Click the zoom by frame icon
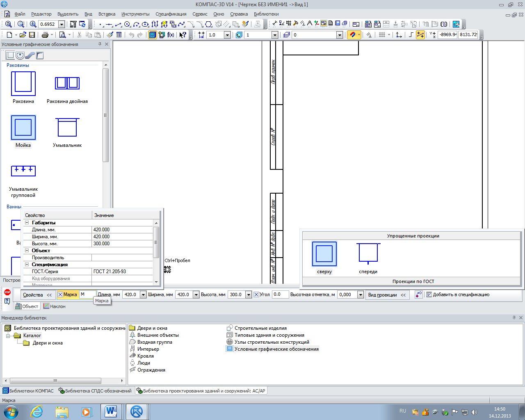Screen dimensions: 525x420 pos(21,24)
